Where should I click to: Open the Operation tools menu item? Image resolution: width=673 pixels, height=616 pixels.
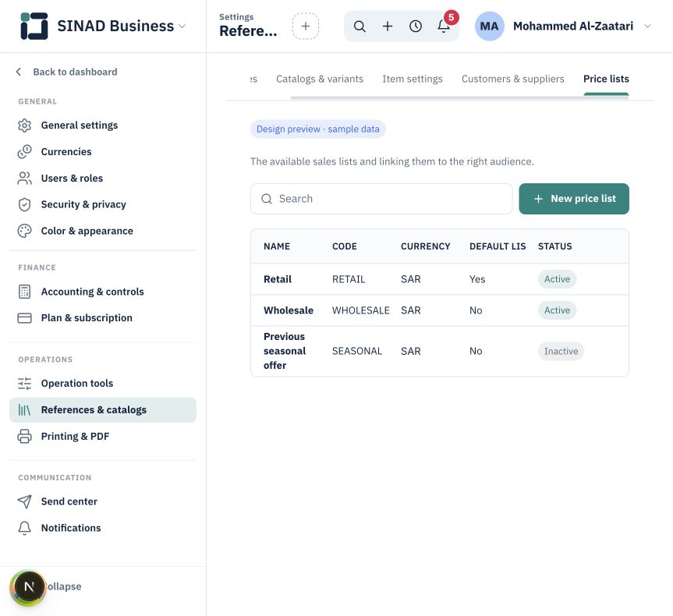point(103,384)
